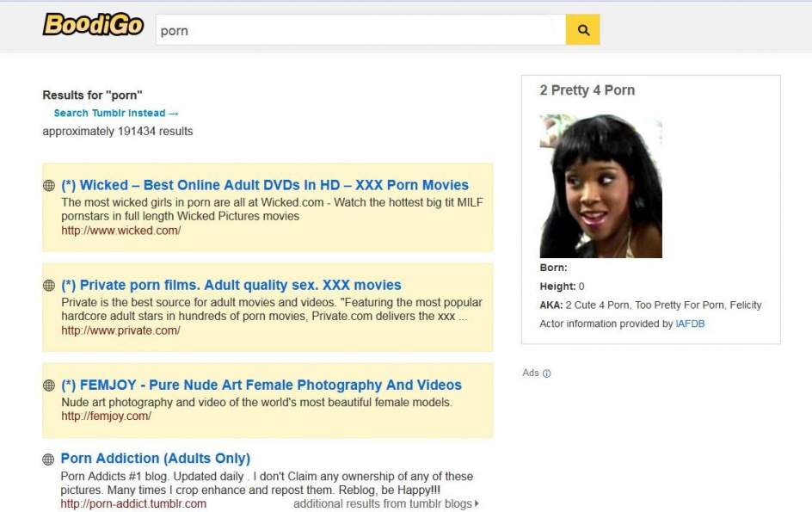Click the 'Height: 0' line in the info card

562,287
